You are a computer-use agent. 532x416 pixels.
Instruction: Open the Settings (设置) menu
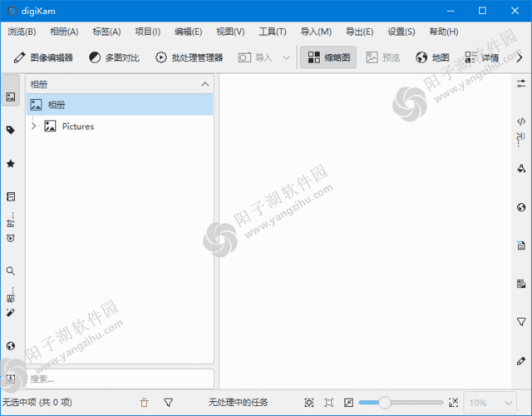pyautogui.click(x=401, y=32)
